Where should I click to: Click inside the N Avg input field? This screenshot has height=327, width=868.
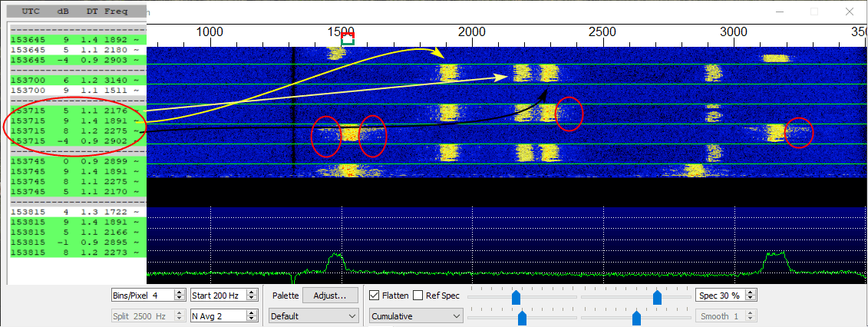[x=216, y=315]
